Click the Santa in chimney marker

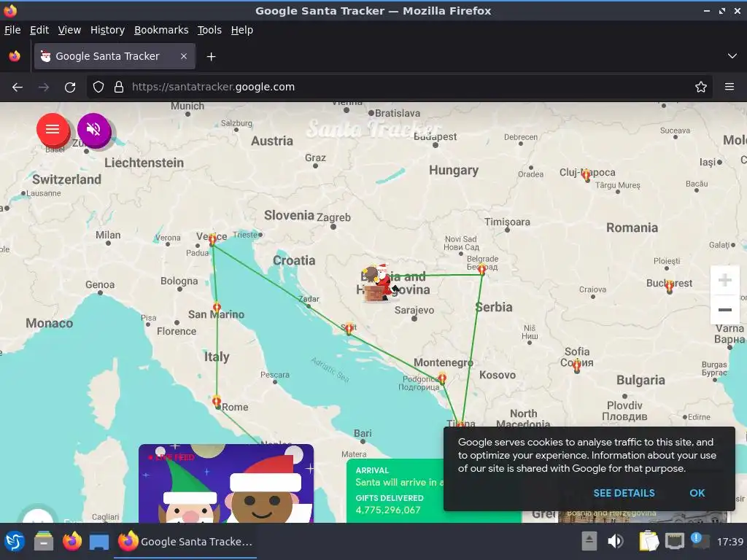click(x=379, y=284)
